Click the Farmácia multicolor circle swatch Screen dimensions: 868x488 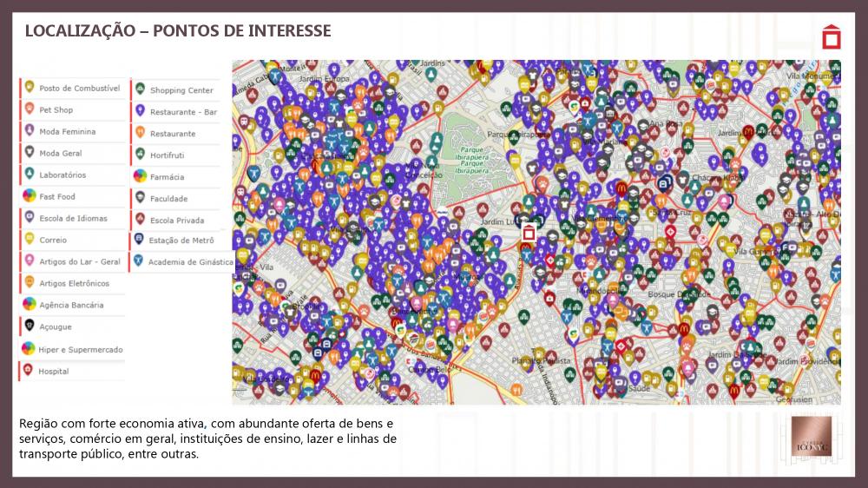(x=139, y=176)
